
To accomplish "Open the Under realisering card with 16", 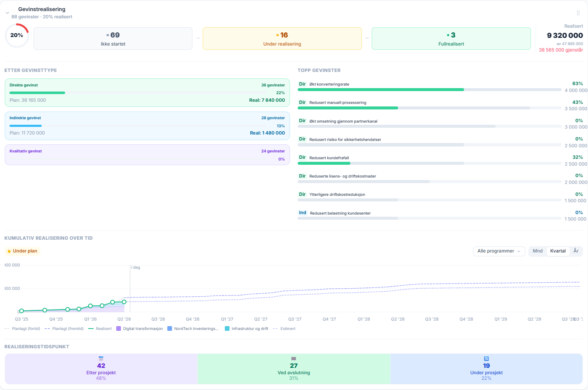I will (x=282, y=39).
